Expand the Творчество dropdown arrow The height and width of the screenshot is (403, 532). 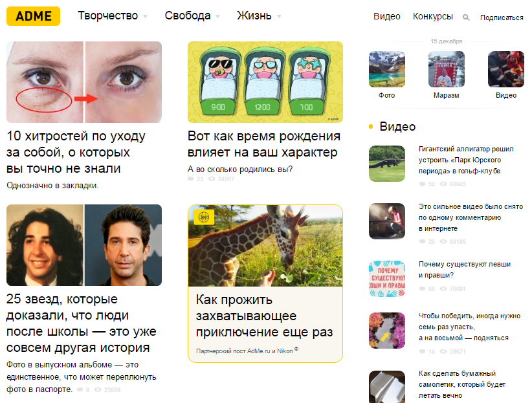[x=145, y=16]
